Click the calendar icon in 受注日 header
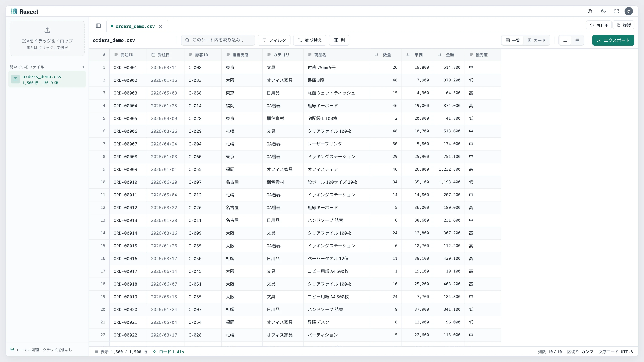Screen dimensions: 644x362 click(153, 55)
